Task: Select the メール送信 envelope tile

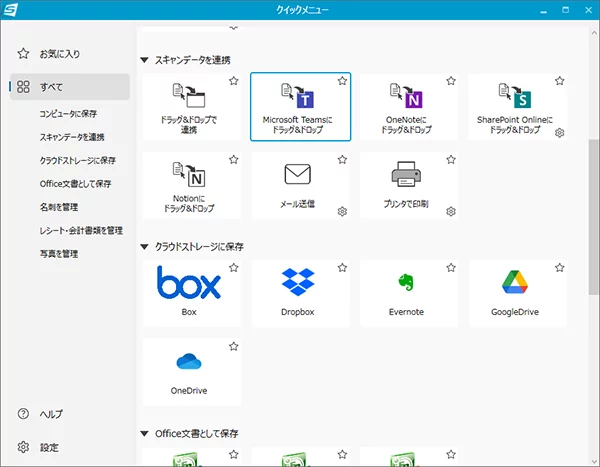Action: [300, 186]
